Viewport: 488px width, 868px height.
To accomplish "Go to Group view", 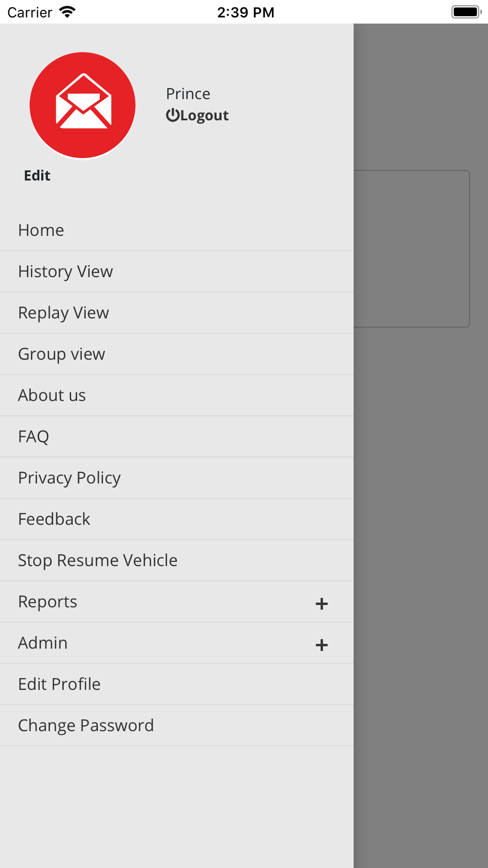I will (x=177, y=354).
